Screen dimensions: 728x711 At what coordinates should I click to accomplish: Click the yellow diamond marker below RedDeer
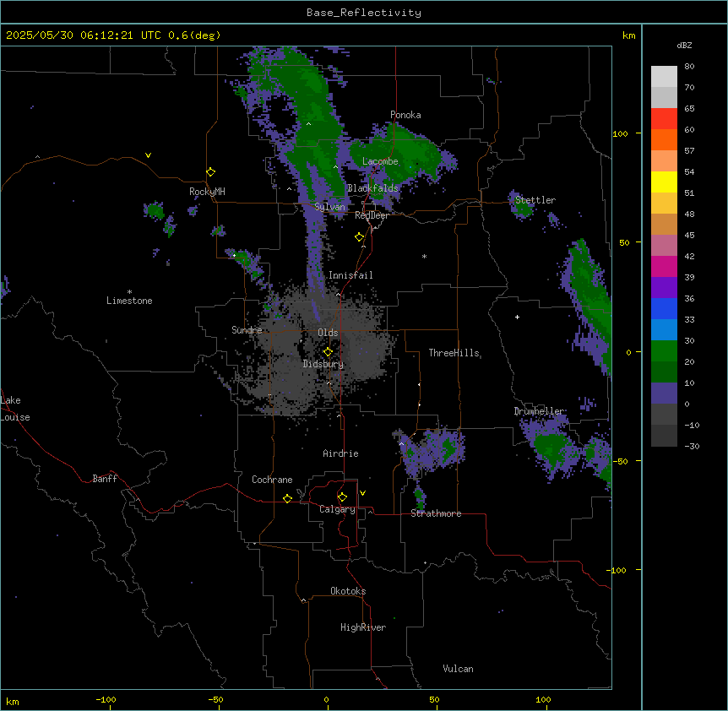click(360, 237)
